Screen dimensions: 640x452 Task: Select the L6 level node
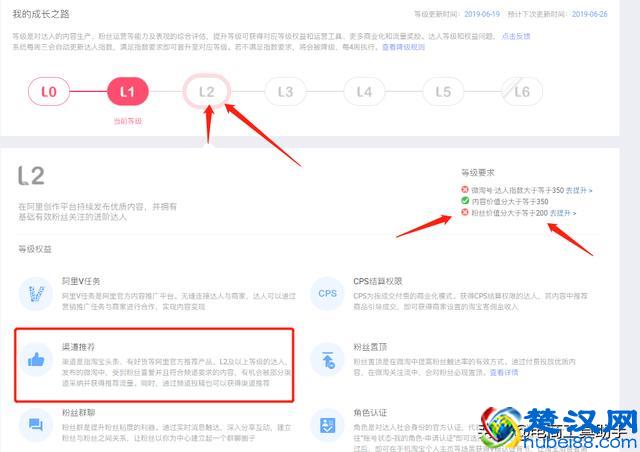click(522, 91)
